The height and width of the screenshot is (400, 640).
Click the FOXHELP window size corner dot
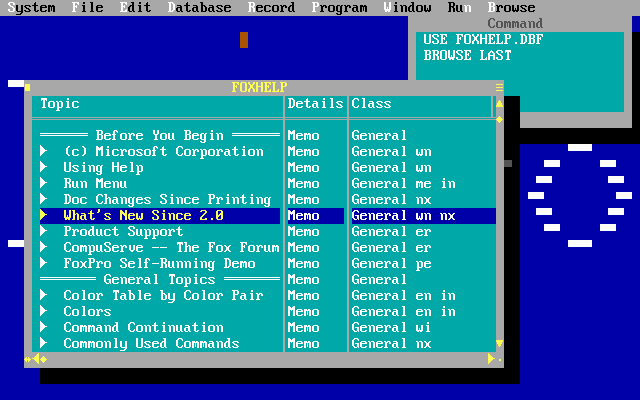coord(500,360)
